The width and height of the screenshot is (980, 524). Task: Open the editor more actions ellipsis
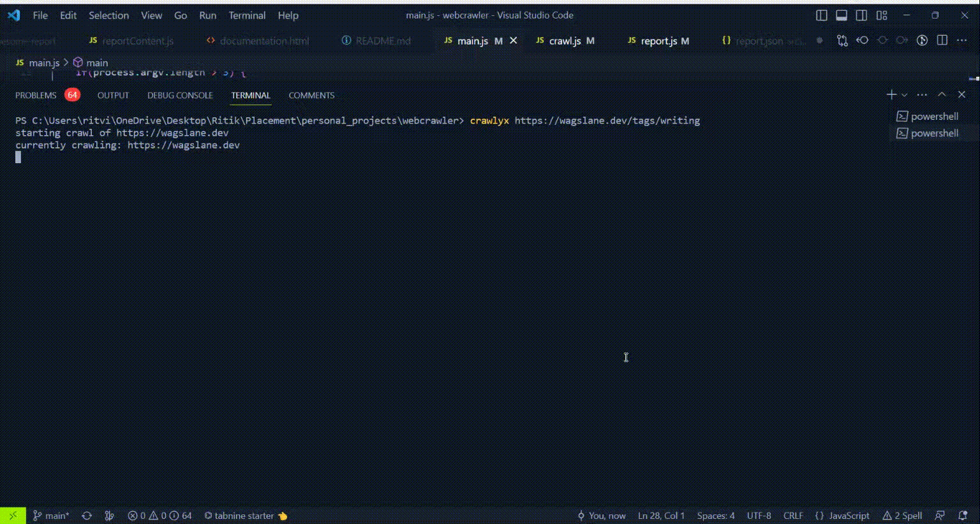pyautogui.click(x=962, y=40)
